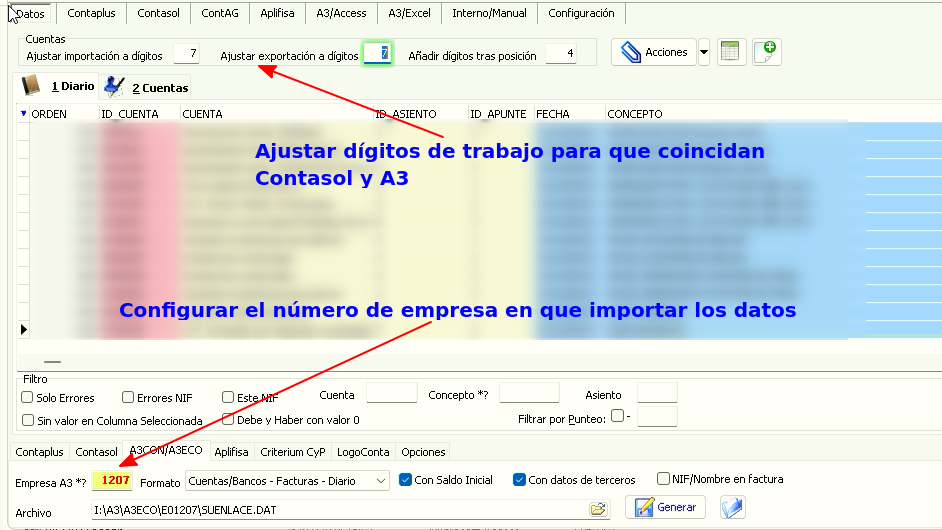This screenshot has width=942, height=530.
Task: Click the Acciones button
Action: 654,52
